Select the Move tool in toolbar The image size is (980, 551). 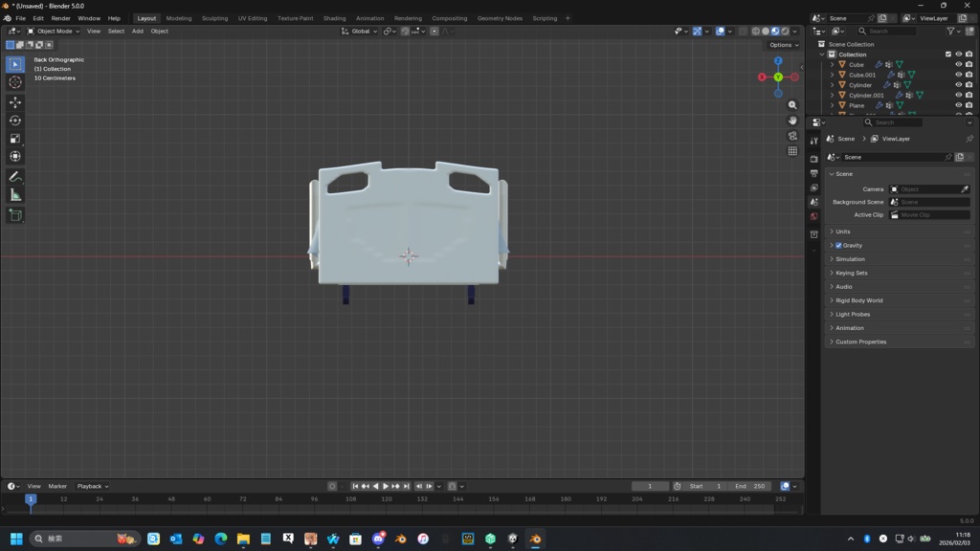pyautogui.click(x=15, y=102)
